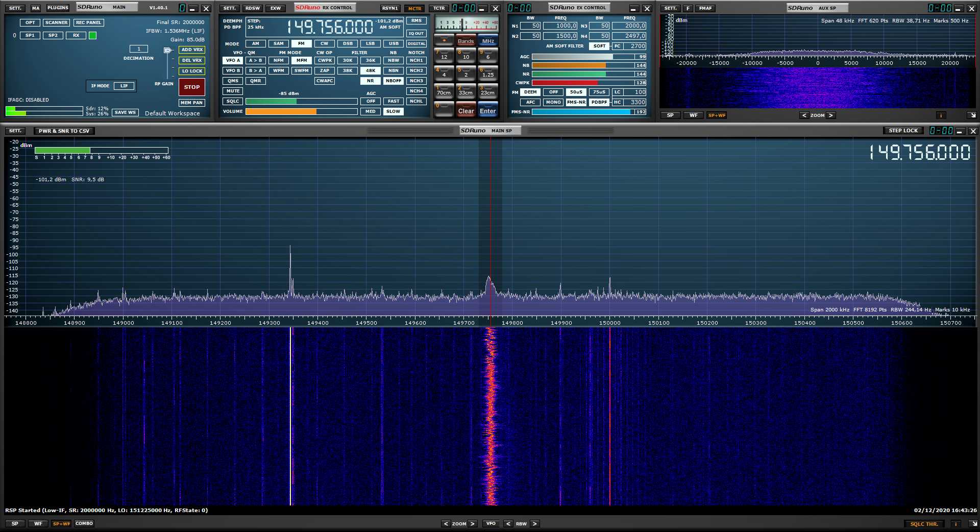This screenshot has height=532, width=980.
Task: Choose the 70cm band keypad button
Action: pos(444,92)
